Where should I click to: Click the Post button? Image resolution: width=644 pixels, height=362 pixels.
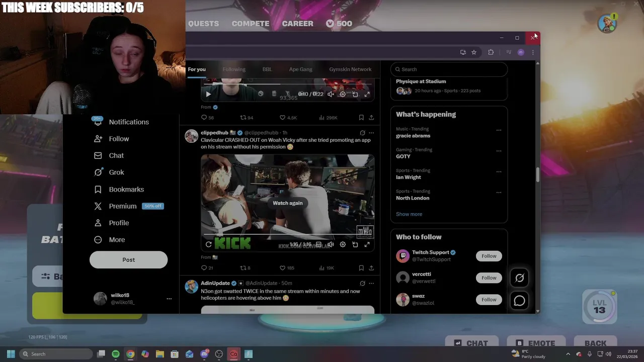pos(128,260)
